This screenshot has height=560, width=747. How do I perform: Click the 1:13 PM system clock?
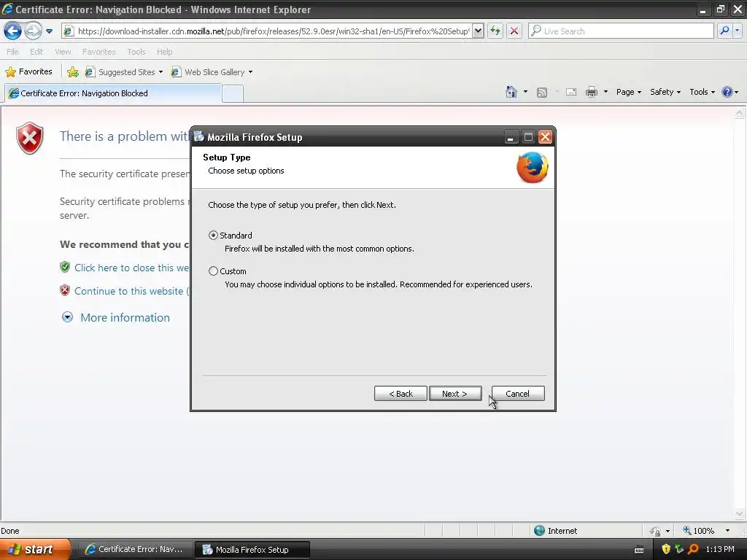pyautogui.click(x=720, y=549)
